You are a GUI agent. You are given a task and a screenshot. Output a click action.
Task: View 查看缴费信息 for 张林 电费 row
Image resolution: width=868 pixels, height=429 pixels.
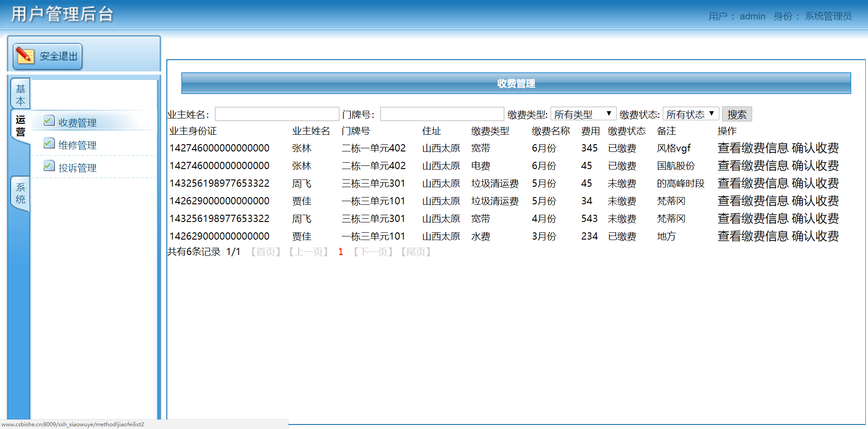(753, 165)
